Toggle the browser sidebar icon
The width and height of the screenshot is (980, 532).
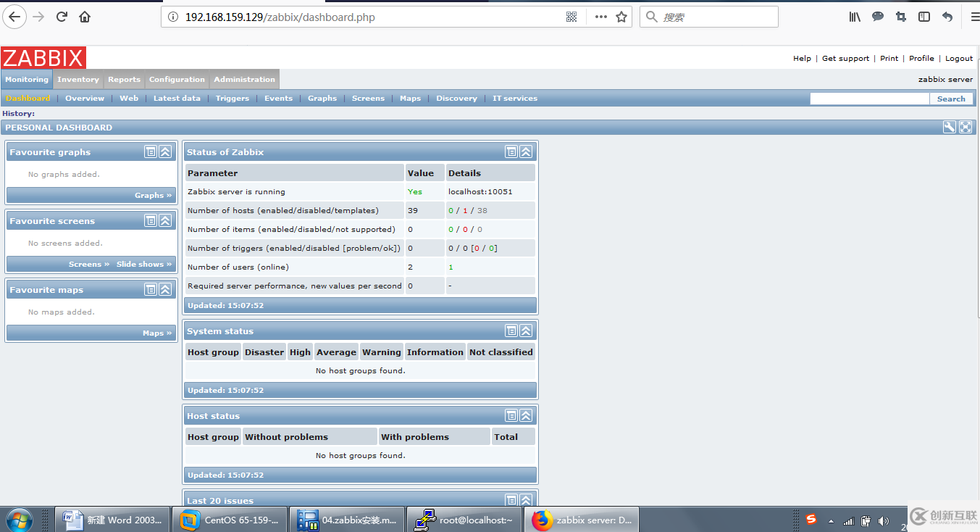coord(924,17)
